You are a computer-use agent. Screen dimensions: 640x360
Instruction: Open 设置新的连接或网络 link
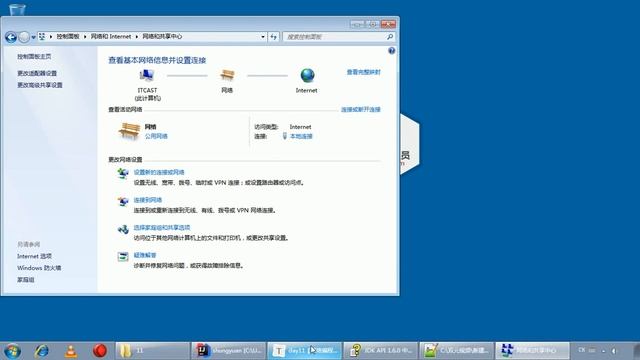(x=159, y=173)
